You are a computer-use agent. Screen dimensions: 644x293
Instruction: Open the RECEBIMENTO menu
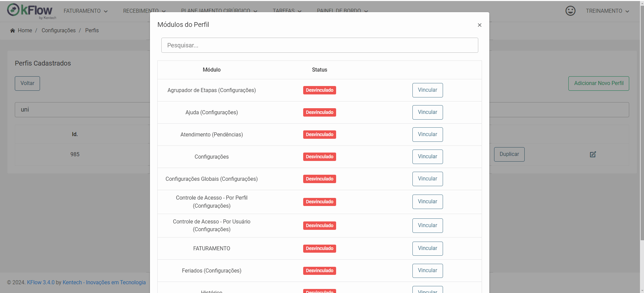click(144, 10)
